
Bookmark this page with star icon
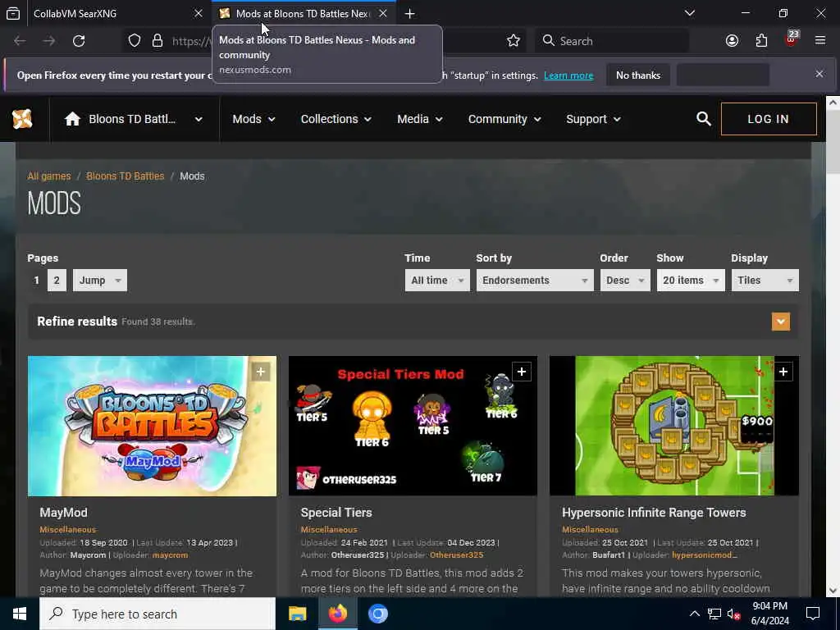(514, 41)
